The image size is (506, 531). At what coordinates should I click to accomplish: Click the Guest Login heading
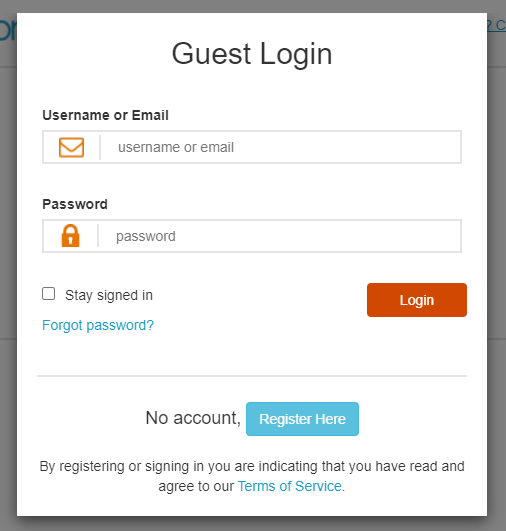click(x=252, y=54)
